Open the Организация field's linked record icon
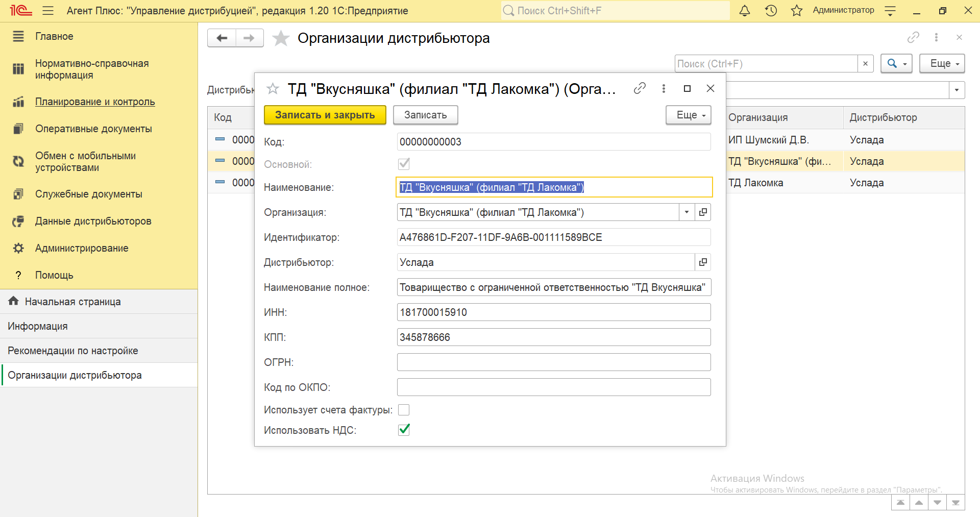This screenshot has width=980, height=517. pyautogui.click(x=703, y=212)
